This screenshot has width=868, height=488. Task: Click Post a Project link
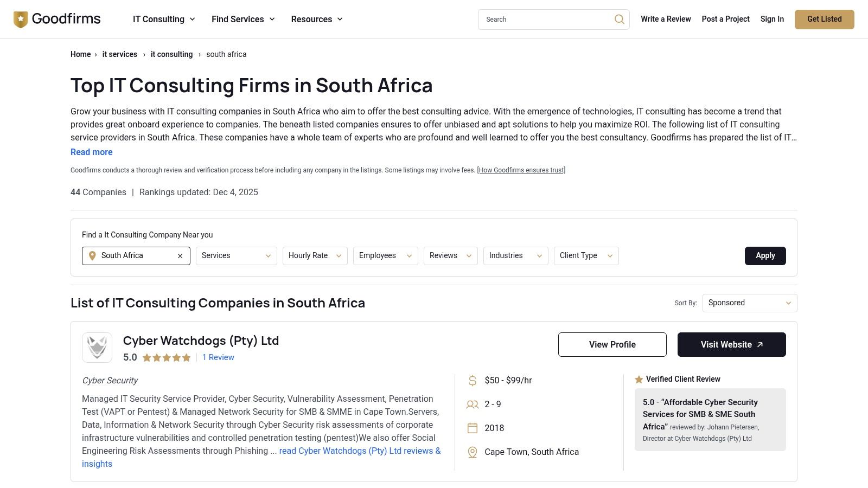(725, 19)
